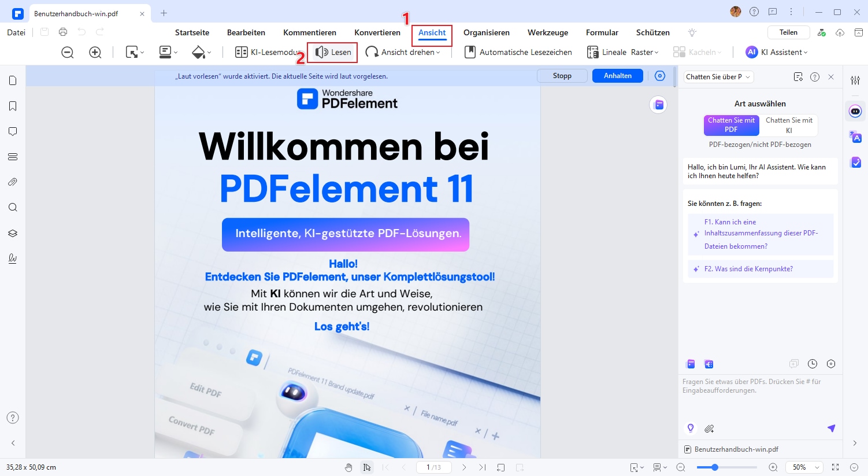Viewport: 868px width, 476px height.
Task: Click suggestion 'F1. Kann ich eine Inhaltszusammenfassung'
Action: (761, 234)
